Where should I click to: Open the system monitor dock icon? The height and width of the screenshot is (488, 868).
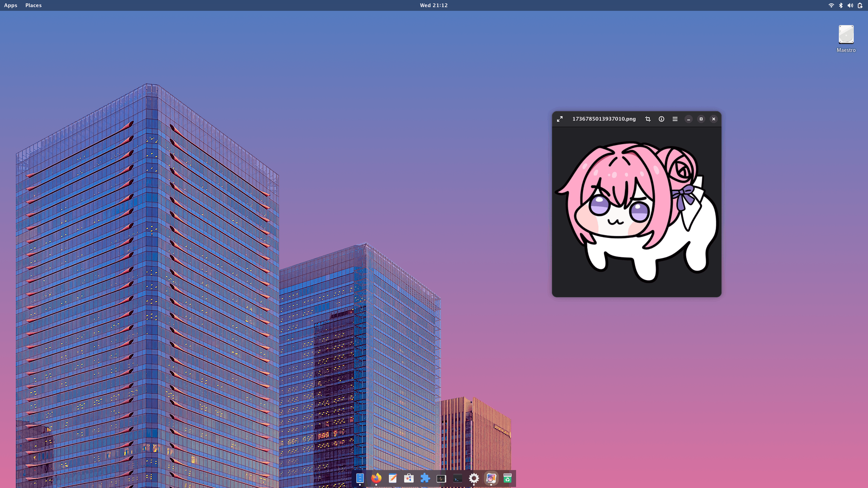tap(441, 478)
